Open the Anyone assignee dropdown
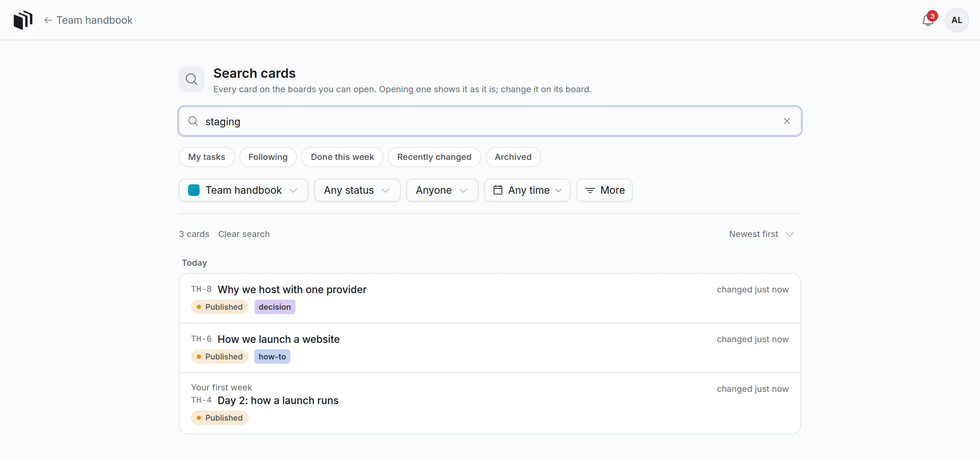Screen dimensions: 980x461 click(x=442, y=190)
